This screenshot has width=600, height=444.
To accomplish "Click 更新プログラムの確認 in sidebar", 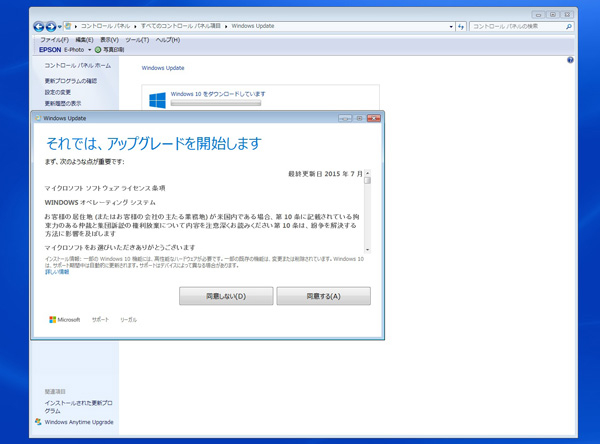I will tap(71, 81).
